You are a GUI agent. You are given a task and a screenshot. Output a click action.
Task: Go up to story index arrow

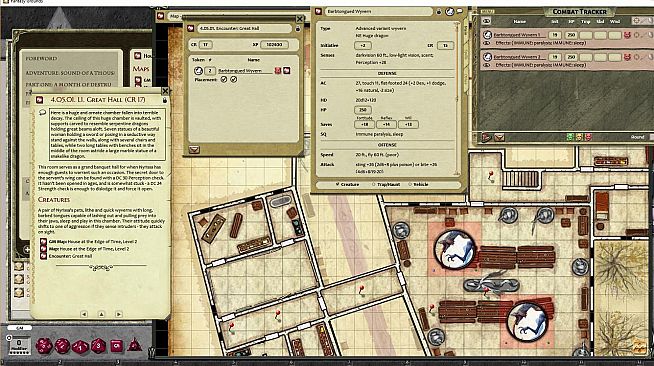click(x=101, y=314)
